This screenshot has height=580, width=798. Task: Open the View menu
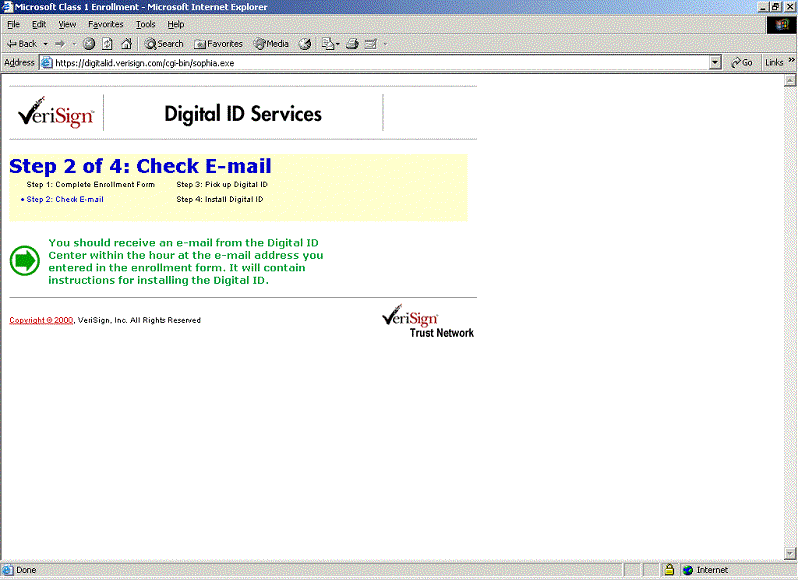[x=67, y=24]
